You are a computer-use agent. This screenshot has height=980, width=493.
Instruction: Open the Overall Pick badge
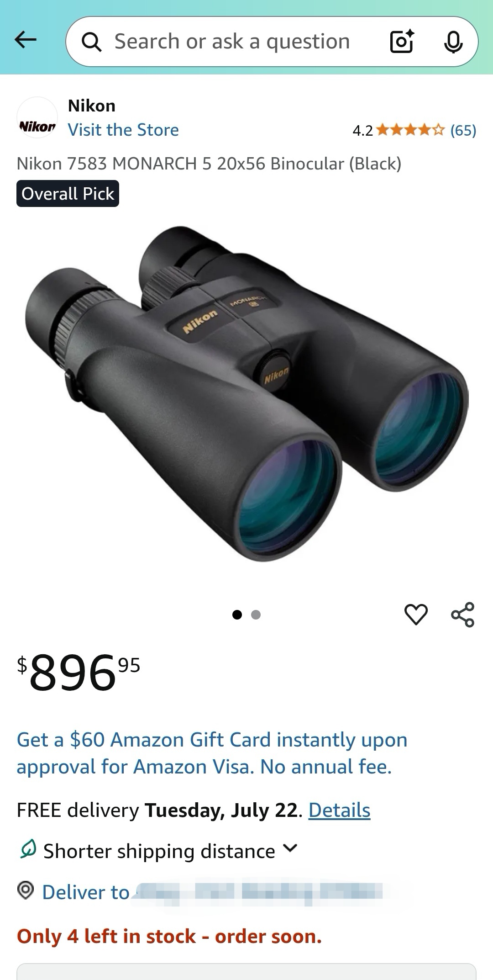68,194
